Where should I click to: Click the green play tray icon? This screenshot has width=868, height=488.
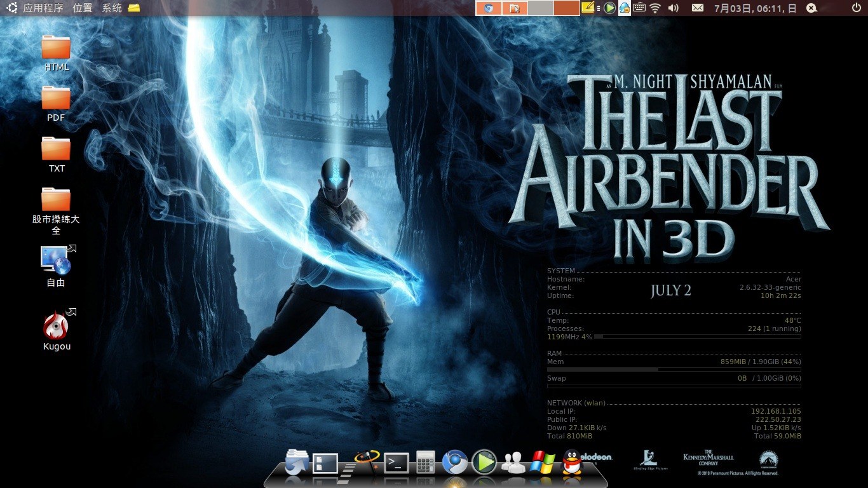pyautogui.click(x=609, y=8)
